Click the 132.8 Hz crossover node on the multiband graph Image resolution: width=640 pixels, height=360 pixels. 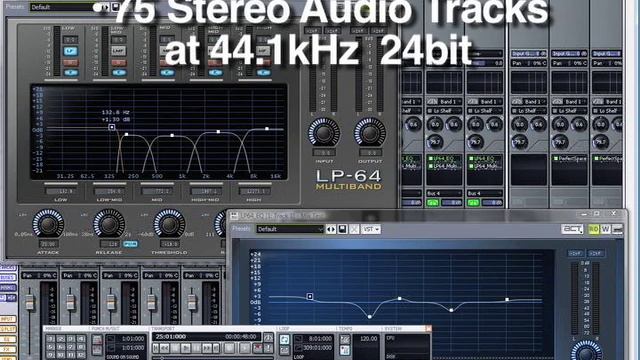coord(111,127)
